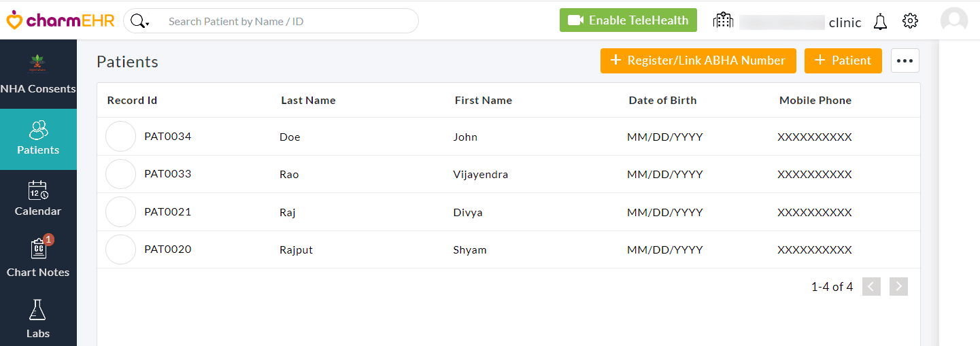Click first name Vijayendra
Image resolution: width=980 pixels, height=346 pixels.
tap(481, 175)
